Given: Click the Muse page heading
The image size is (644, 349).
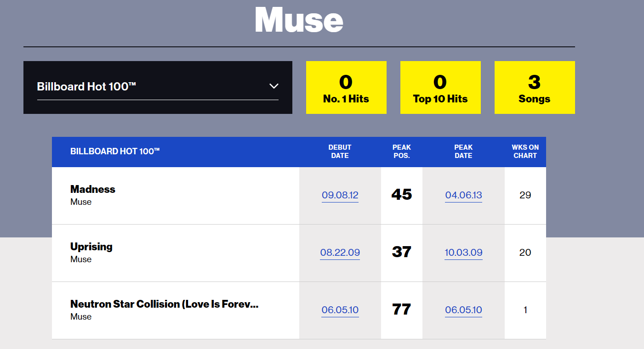Looking at the screenshot, I should click(x=299, y=20).
